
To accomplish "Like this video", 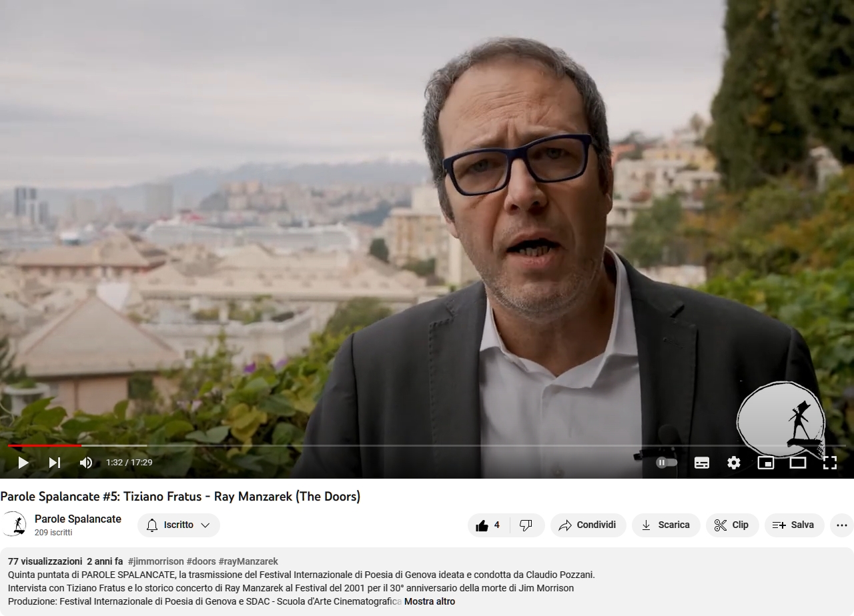I will (x=488, y=525).
